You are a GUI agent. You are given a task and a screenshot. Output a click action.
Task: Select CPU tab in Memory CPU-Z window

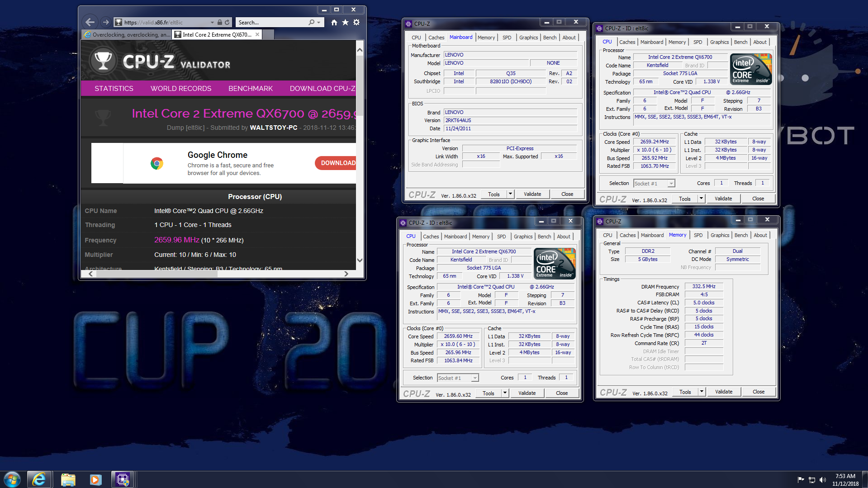click(x=607, y=235)
